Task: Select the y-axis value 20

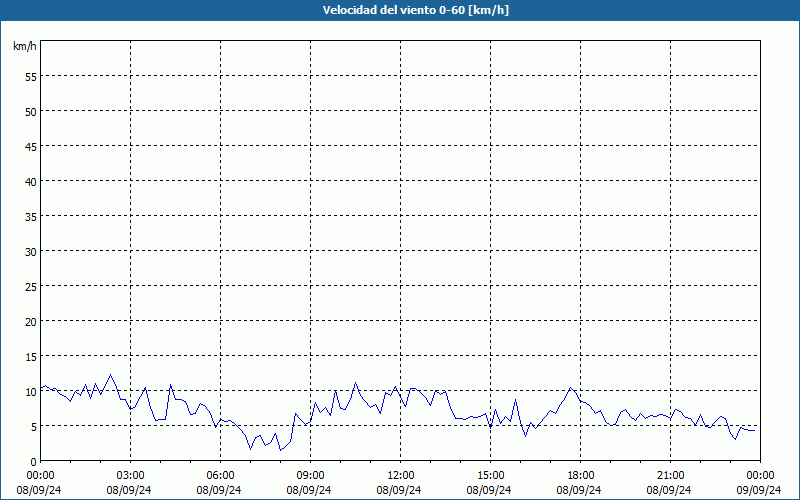Action: [x=31, y=321]
